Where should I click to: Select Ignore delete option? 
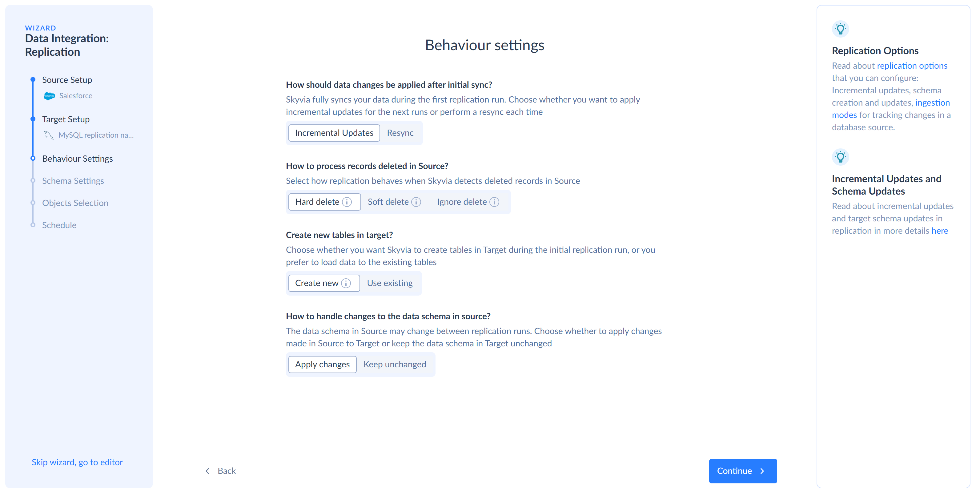[461, 202]
